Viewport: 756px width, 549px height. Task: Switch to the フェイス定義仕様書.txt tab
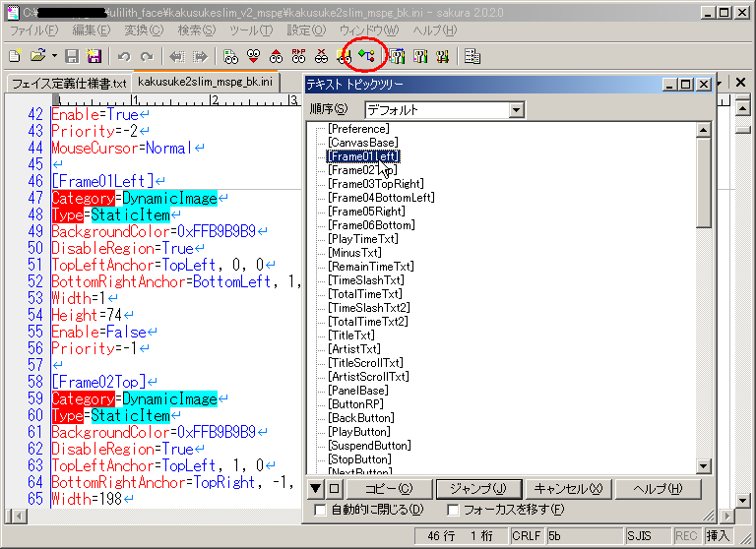point(69,84)
